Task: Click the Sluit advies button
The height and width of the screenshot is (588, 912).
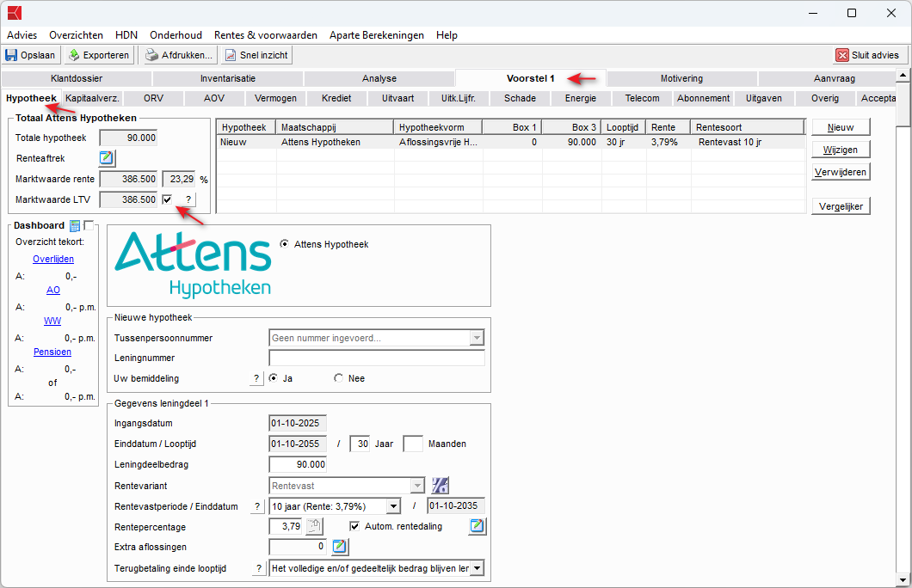Action: tap(868, 55)
